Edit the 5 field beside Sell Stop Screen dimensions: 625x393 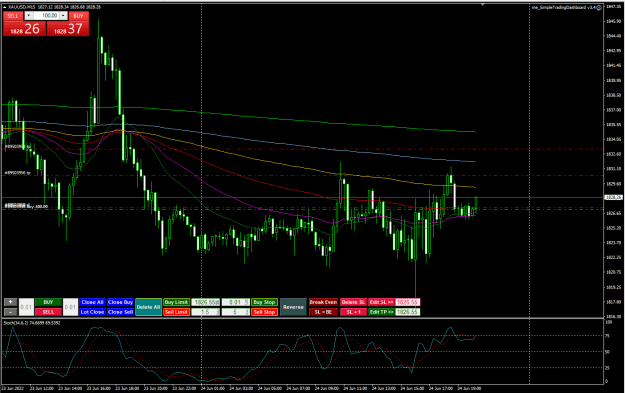(236, 312)
